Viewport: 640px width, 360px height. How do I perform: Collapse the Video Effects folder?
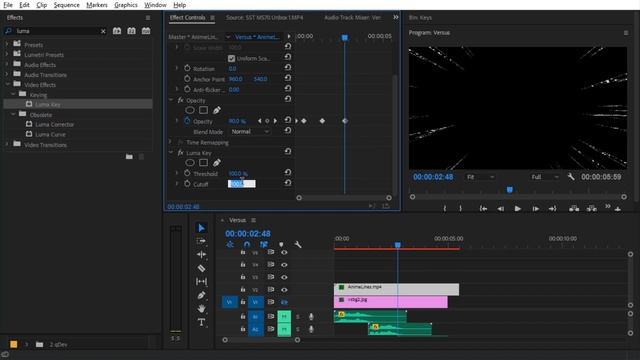[7, 84]
